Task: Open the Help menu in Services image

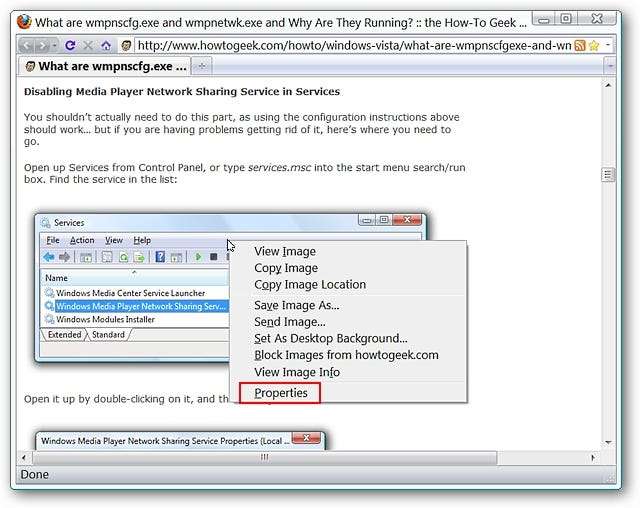Action: pyautogui.click(x=142, y=240)
